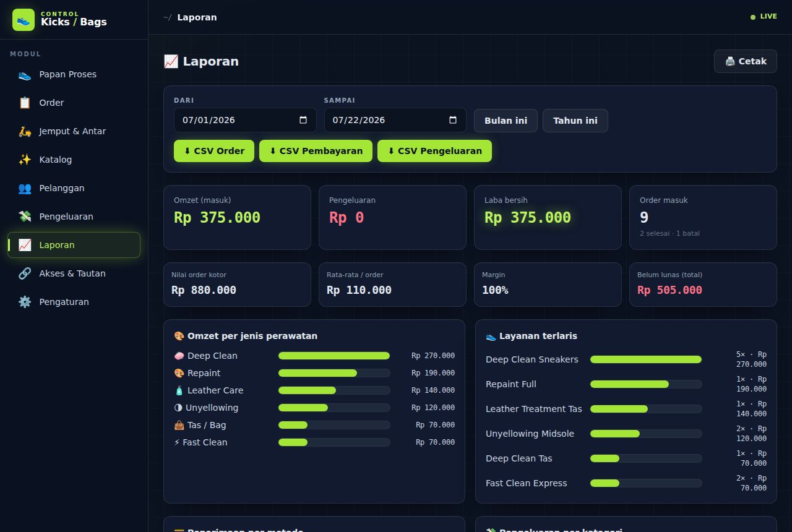The width and height of the screenshot is (792, 532).
Task: Click the Pengaturan gear icon
Action: [x=25, y=302]
